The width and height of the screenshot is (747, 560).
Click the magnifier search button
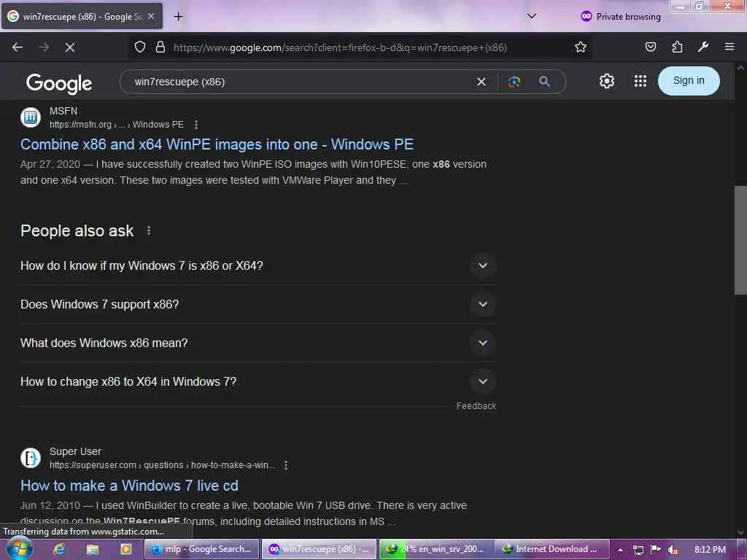544,82
